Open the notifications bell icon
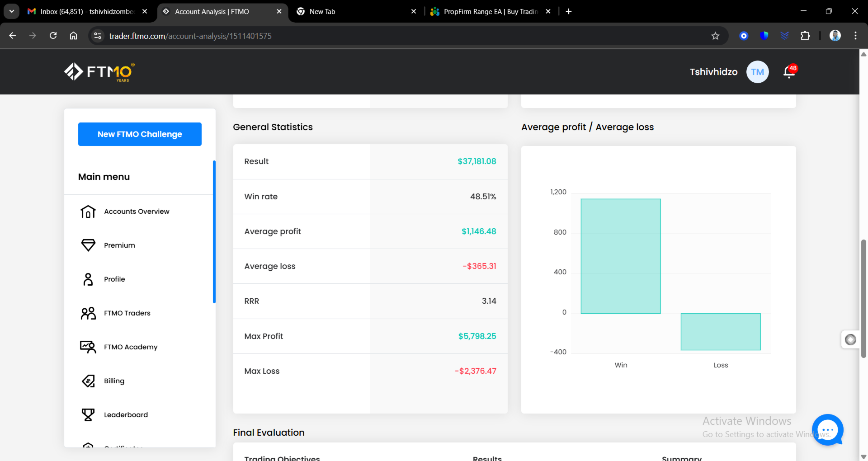The image size is (868, 461). 789,71
